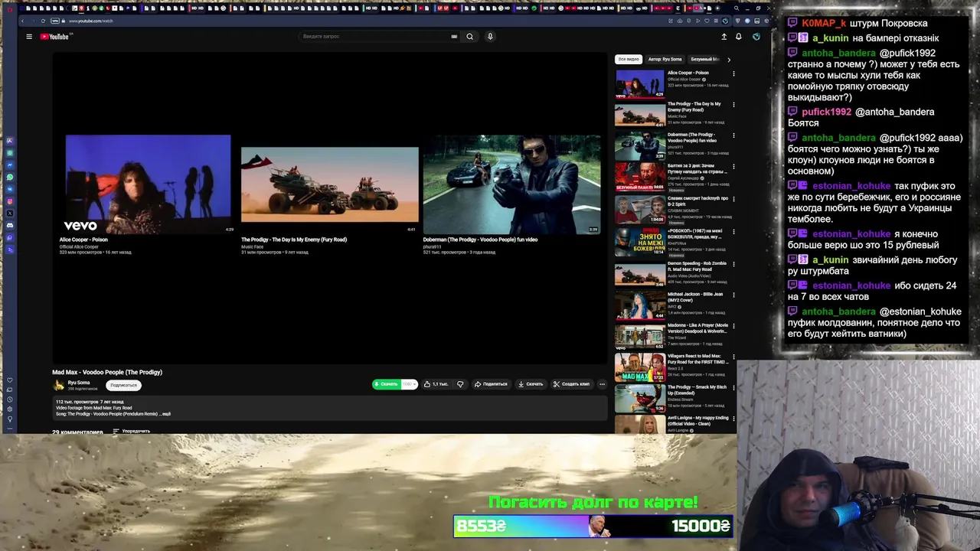Open sidebar РОБОКОП (1987) video
Screen dimensions: 980x551
[x=640, y=241]
